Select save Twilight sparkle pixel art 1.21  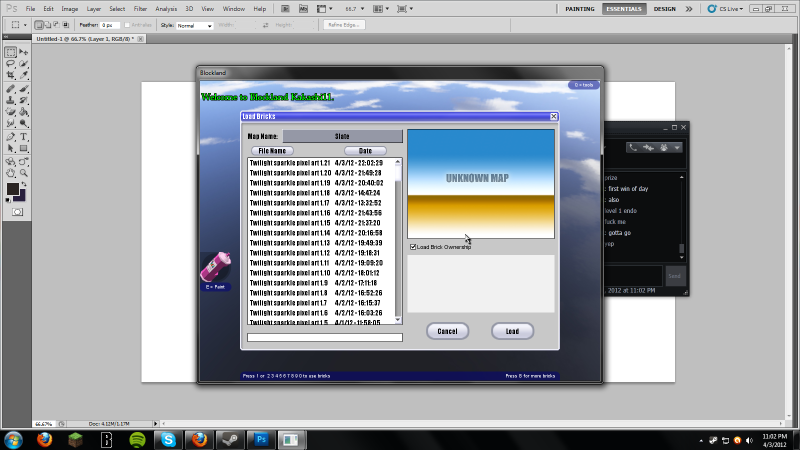316,163
